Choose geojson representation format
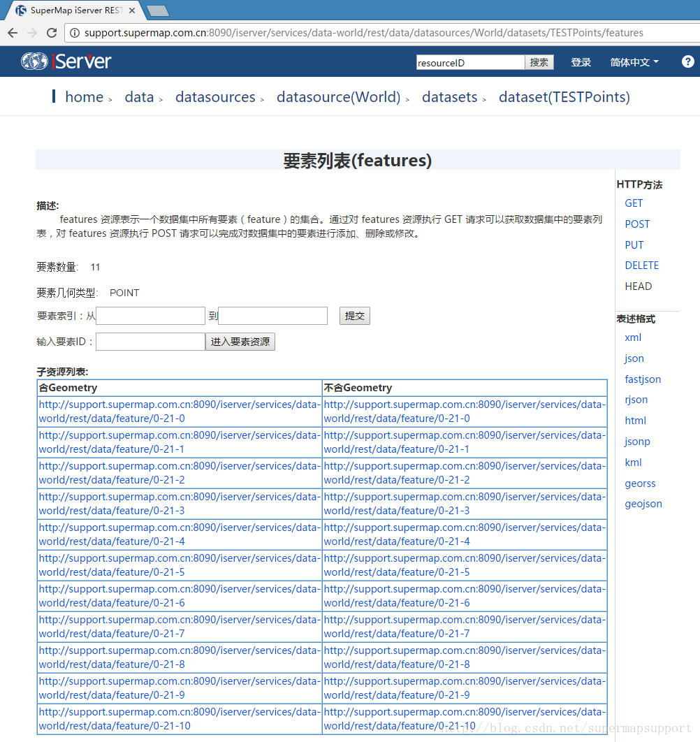 643,504
